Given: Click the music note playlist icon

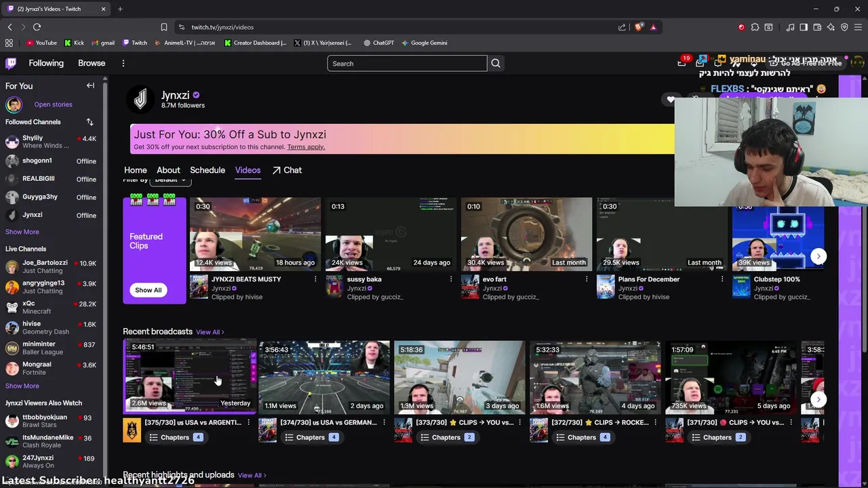Looking at the screenshot, I should tap(790, 27).
